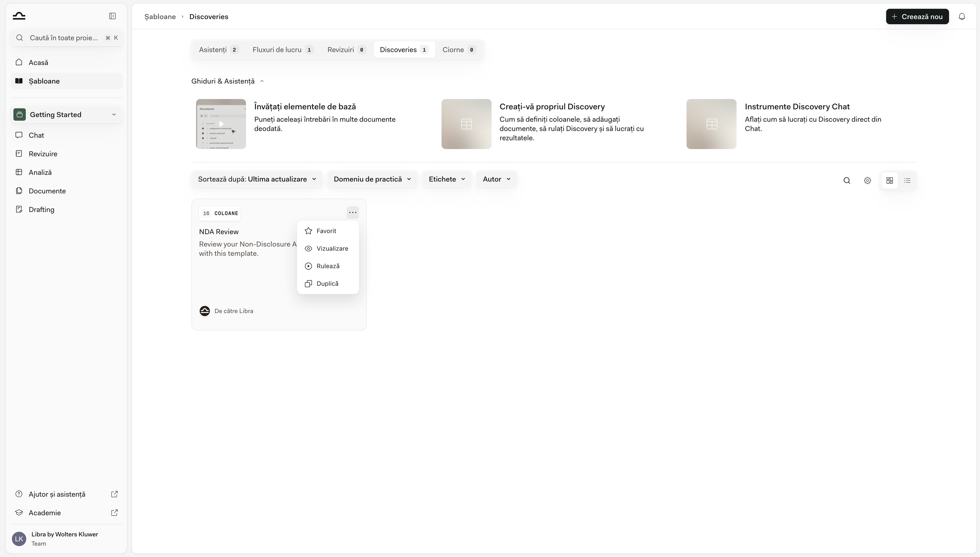980x557 pixels.
Task: Click the 16 COLOANE badge
Action: click(x=219, y=213)
